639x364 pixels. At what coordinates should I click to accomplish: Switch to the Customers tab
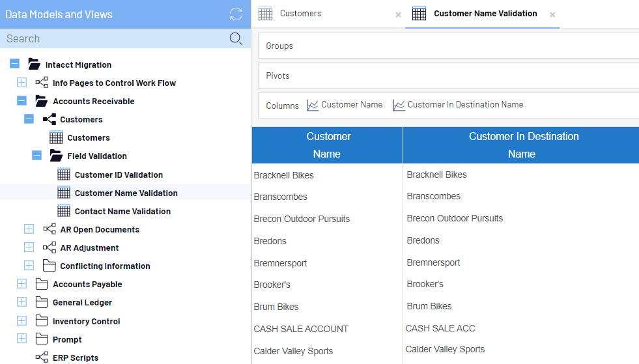click(300, 14)
